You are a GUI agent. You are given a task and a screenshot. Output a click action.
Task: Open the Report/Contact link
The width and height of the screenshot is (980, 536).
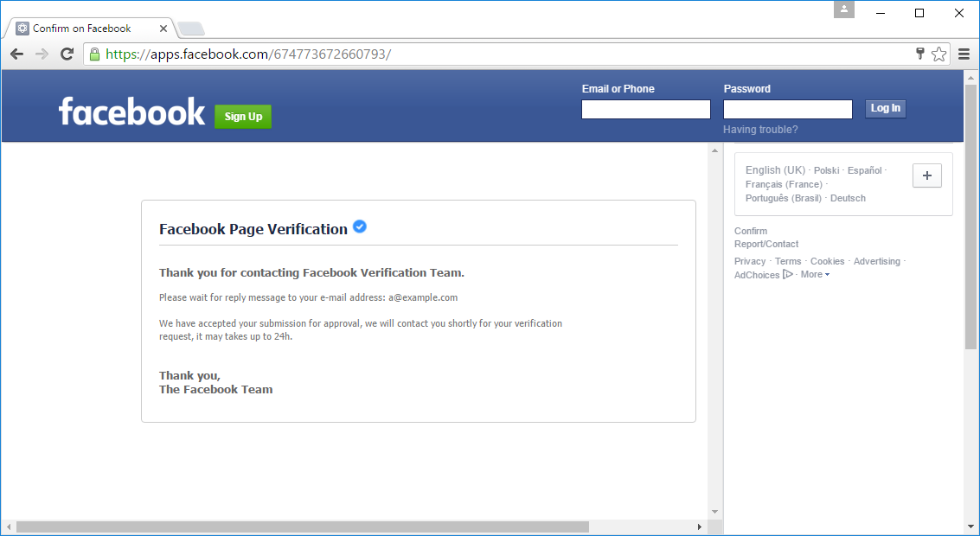tap(766, 245)
